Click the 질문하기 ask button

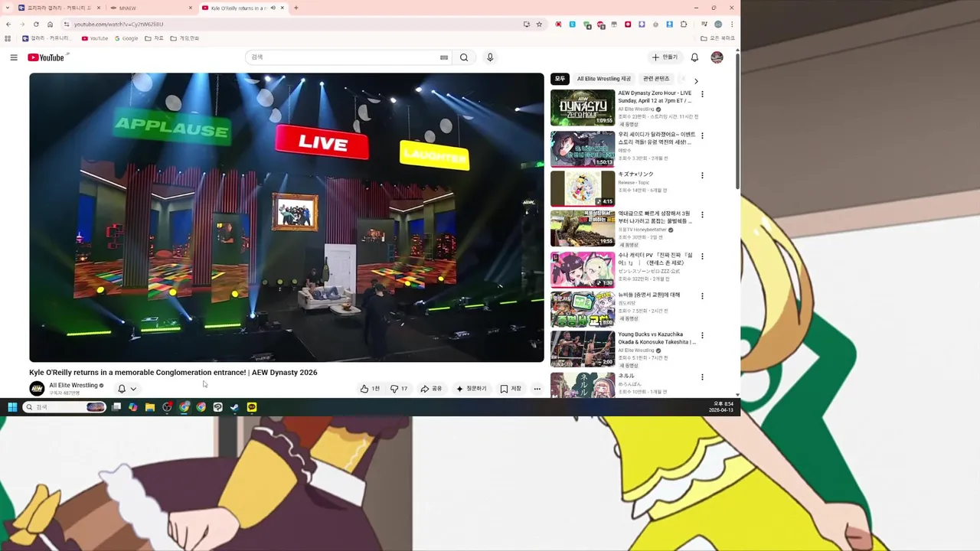pos(471,389)
